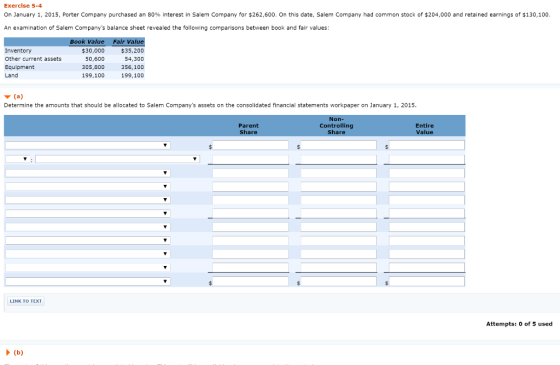Viewport: 560px width, 365px height.
Task: Click second row Parent Share input field
Action: click(x=250, y=159)
